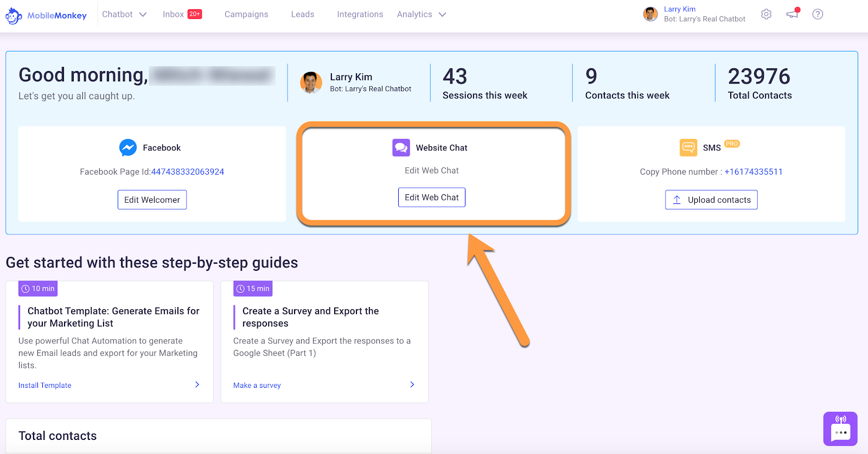Click the Inbox 20+ notification badge
The height and width of the screenshot is (454, 868).
[x=195, y=14]
